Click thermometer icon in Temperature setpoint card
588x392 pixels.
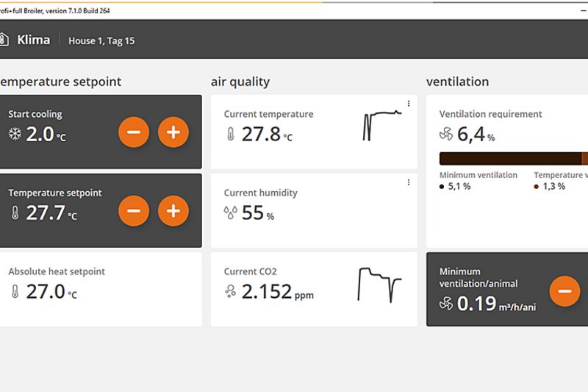pyautogui.click(x=15, y=213)
